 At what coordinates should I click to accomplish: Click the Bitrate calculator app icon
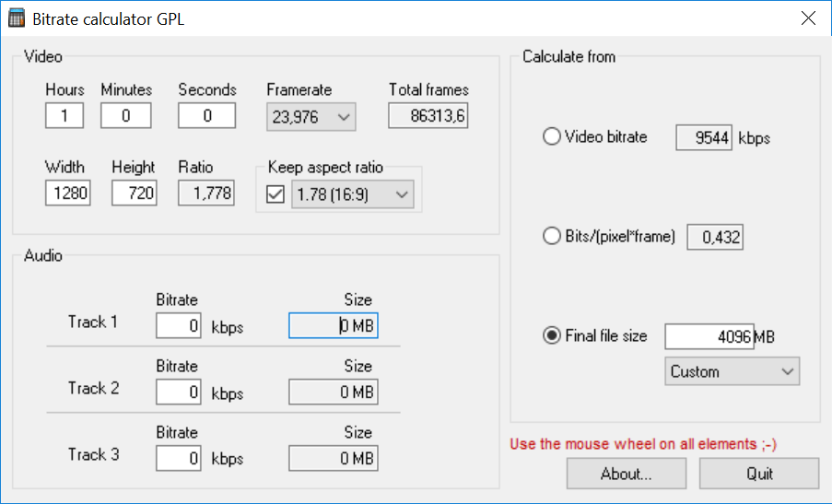click(x=16, y=18)
